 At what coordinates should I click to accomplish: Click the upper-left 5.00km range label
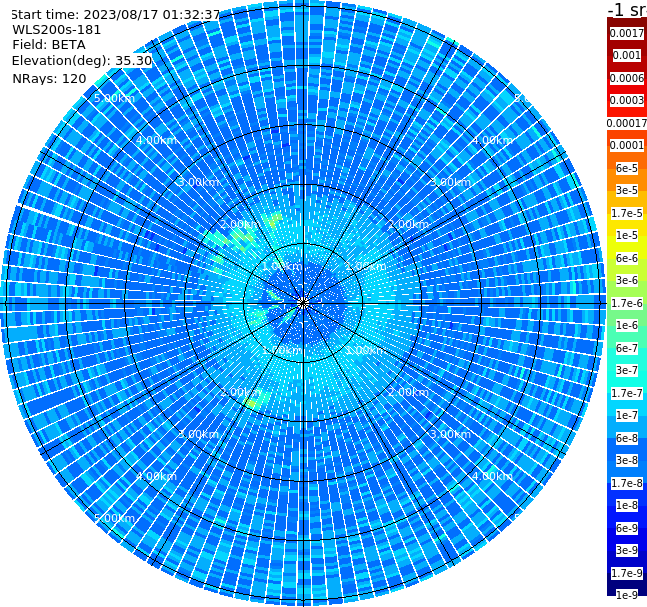114,98
